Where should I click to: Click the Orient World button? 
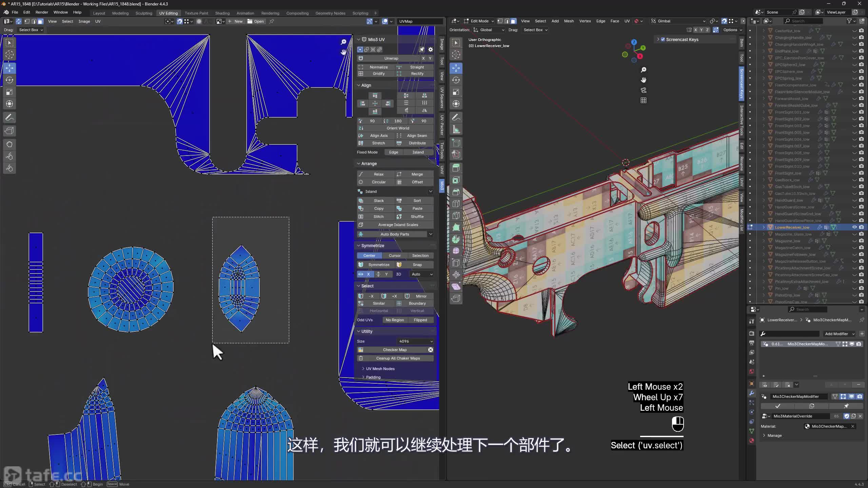(x=395, y=128)
